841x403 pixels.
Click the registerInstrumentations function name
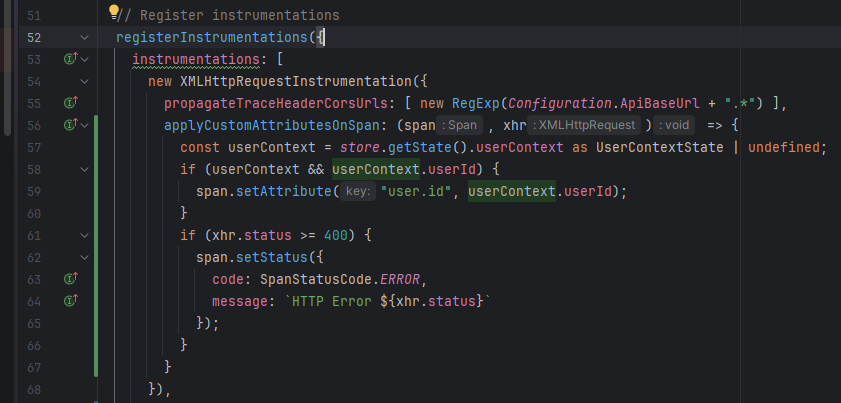[x=211, y=38]
